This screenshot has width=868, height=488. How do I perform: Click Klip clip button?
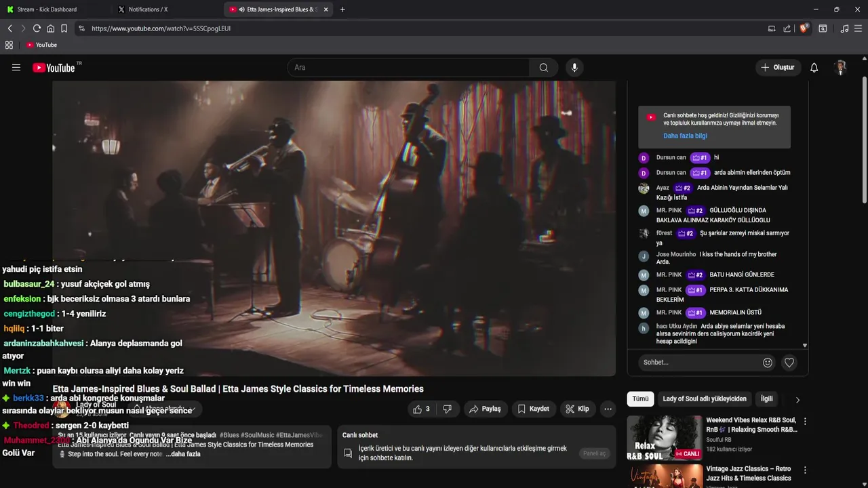[577, 409]
